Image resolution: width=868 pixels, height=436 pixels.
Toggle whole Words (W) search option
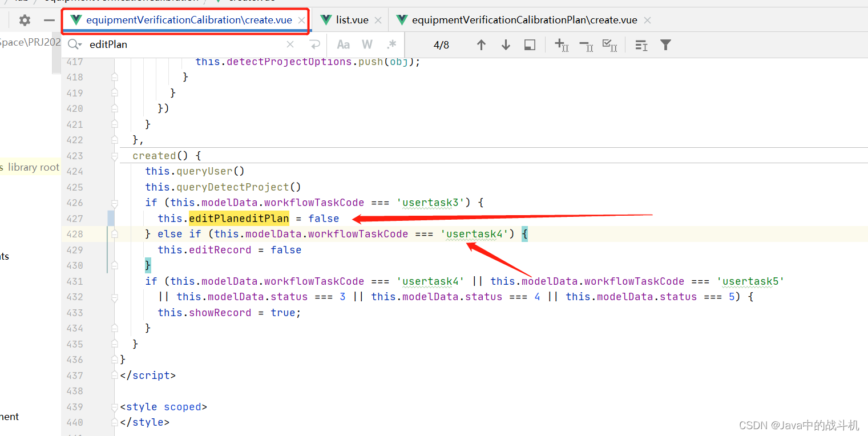(x=367, y=45)
